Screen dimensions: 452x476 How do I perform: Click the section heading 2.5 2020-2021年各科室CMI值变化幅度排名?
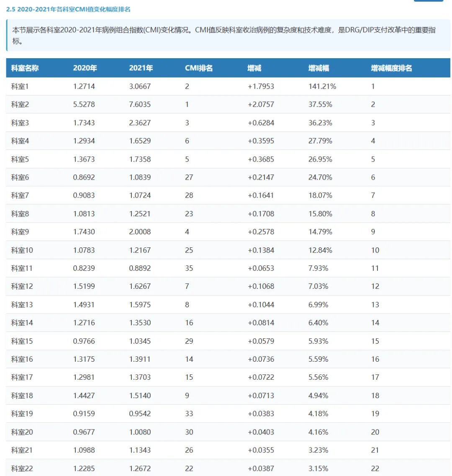click(x=68, y=9)
